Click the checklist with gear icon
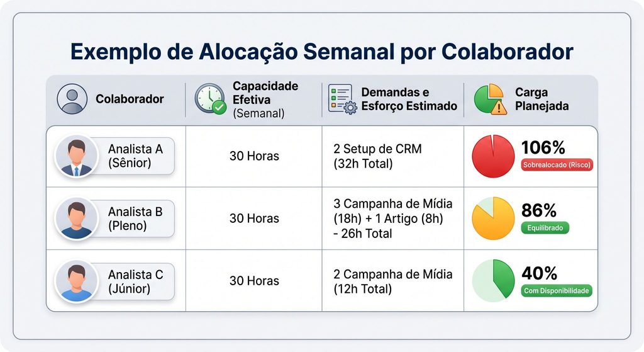This screenshot has height=352, width=644. click(x=343, y=99)
